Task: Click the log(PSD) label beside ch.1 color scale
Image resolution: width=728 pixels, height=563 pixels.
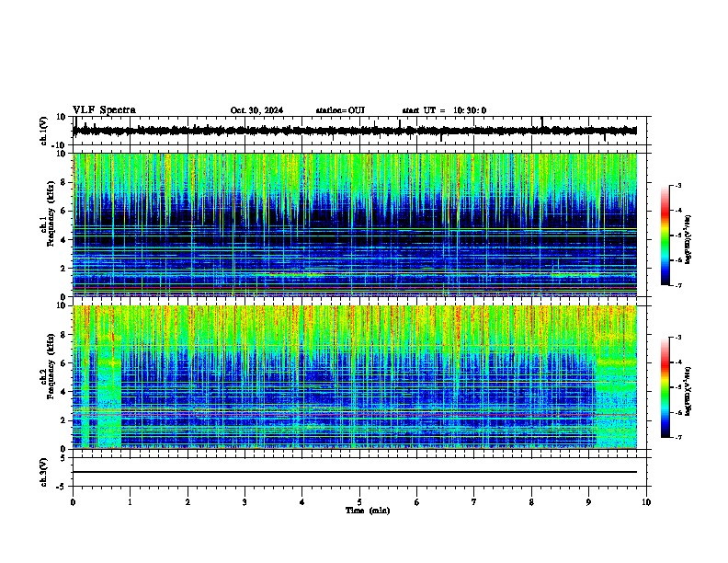Action: pos(688,239)
